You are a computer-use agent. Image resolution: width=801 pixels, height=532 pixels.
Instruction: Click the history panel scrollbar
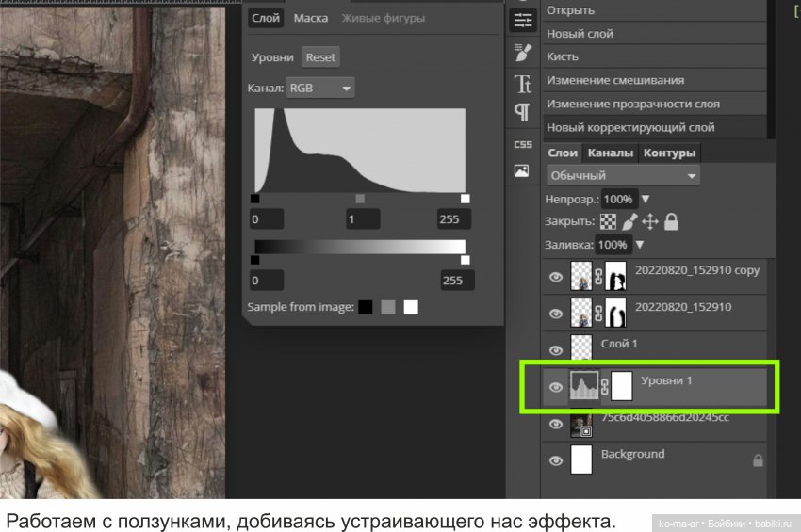pyautogui.click(x=771, y=69)
